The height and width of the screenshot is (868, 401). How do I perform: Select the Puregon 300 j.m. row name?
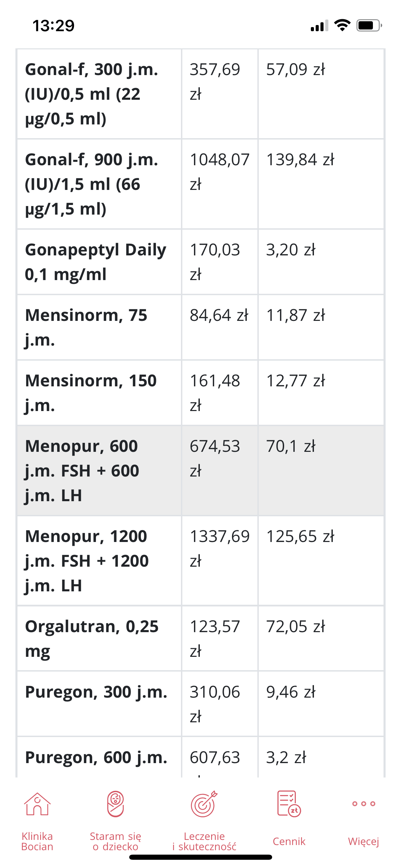[x=96, y=692]
